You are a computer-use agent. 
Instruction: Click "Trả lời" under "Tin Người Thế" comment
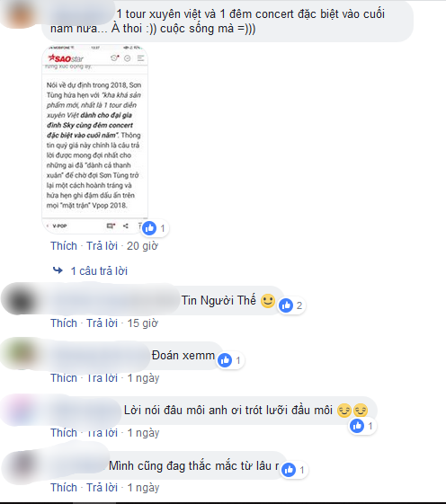tap(102, 323)
